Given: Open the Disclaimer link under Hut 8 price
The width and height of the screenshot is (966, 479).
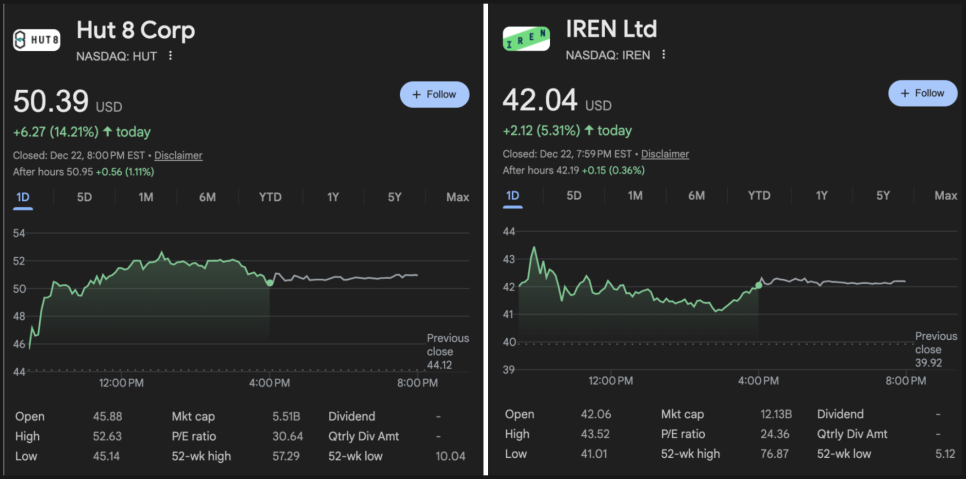Looking at the screenshot, I should pyautogui.click(x=178, y=155).
